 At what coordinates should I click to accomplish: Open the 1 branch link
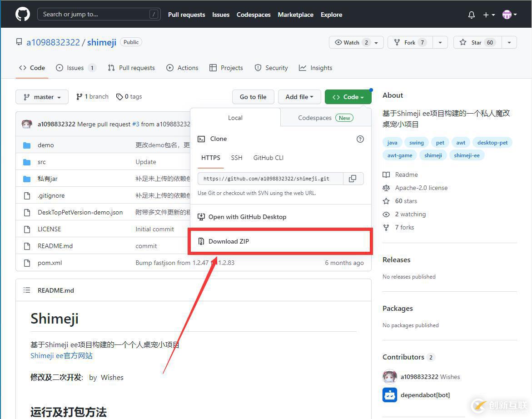(92, 97)
